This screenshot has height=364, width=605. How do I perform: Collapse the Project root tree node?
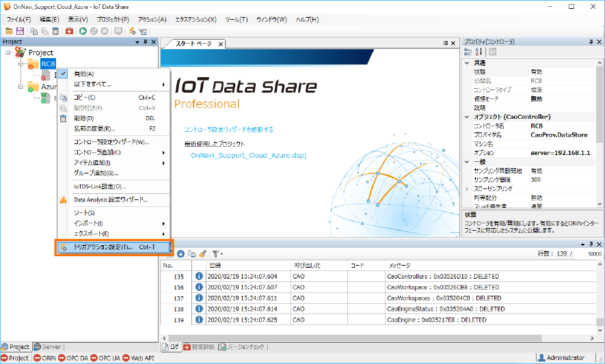point(8,53)
